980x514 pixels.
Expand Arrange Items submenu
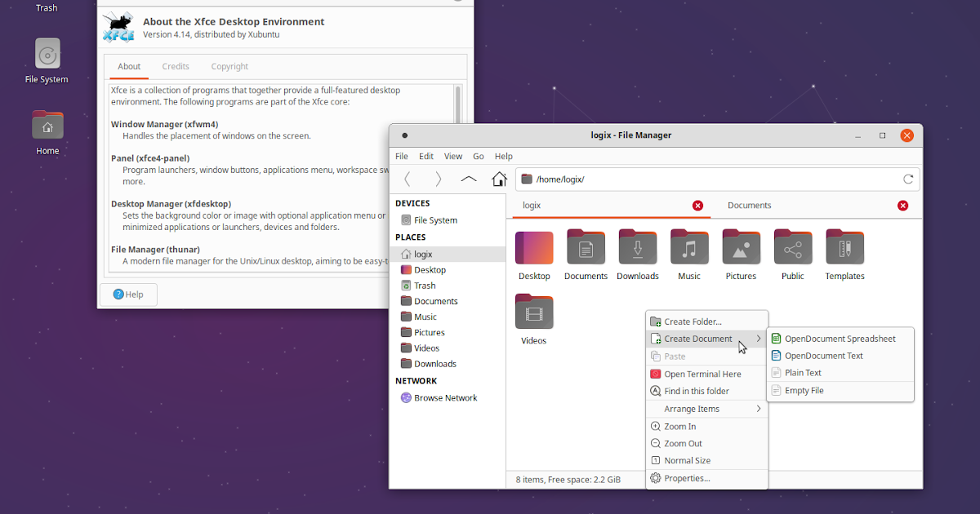click(x=706, y=409)
